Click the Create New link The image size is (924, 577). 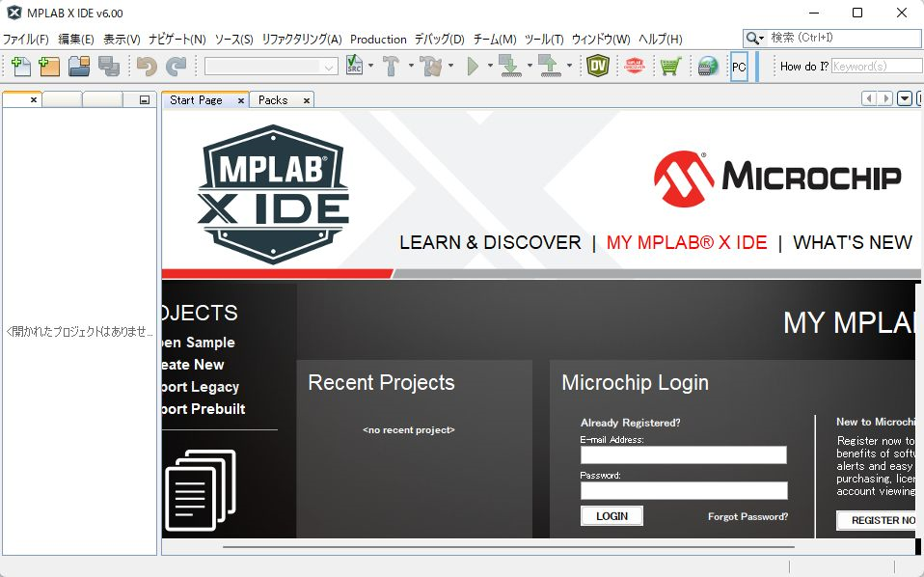(193, 365)
